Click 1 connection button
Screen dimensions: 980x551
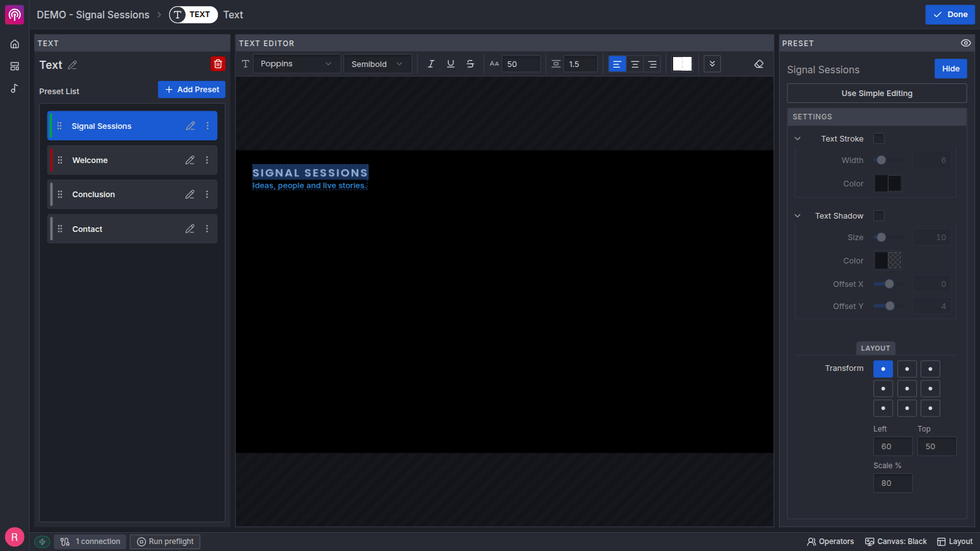pyautogui.click(x=90, y=542)
